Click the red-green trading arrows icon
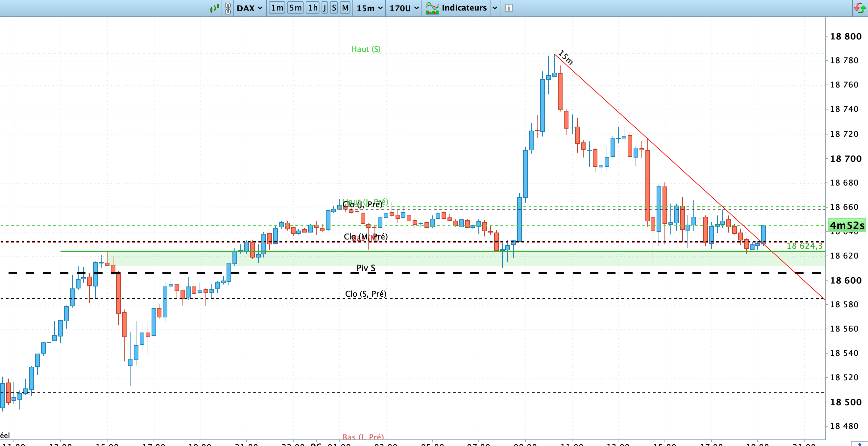Image resolution: width=868 pixels, height=446 pixels. (860, 8)
